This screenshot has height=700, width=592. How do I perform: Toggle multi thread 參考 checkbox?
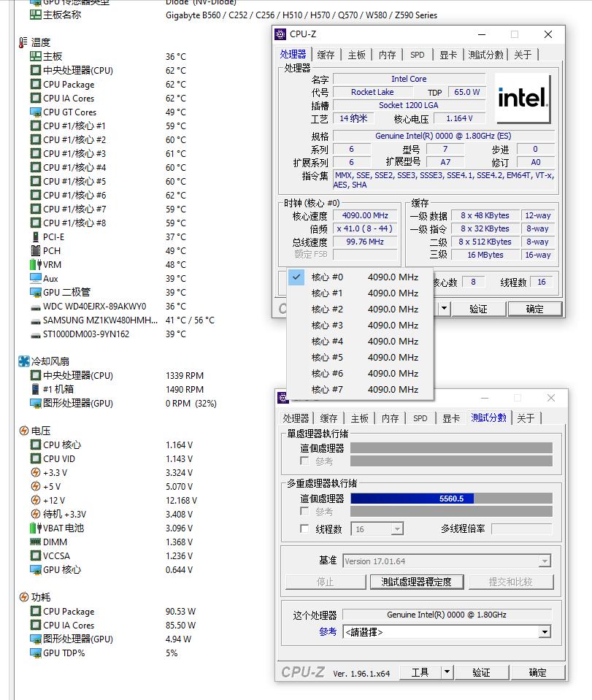[304, 511]
